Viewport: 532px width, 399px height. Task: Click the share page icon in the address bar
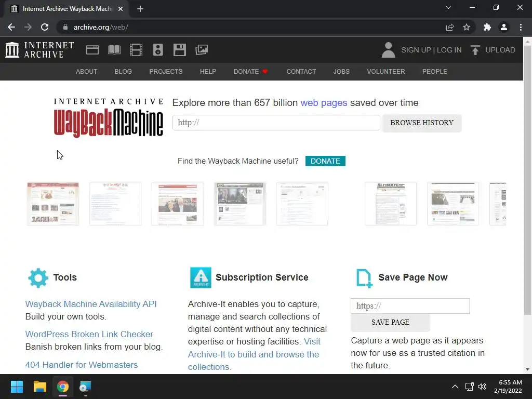click(x=450, y=27)
